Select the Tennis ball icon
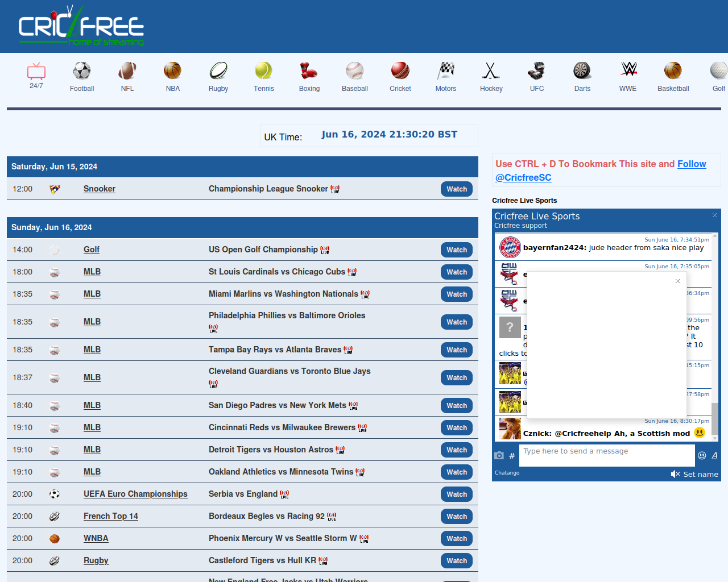Image resolution: width=728 pixels, height=582 pixels. tap(264, 71)
